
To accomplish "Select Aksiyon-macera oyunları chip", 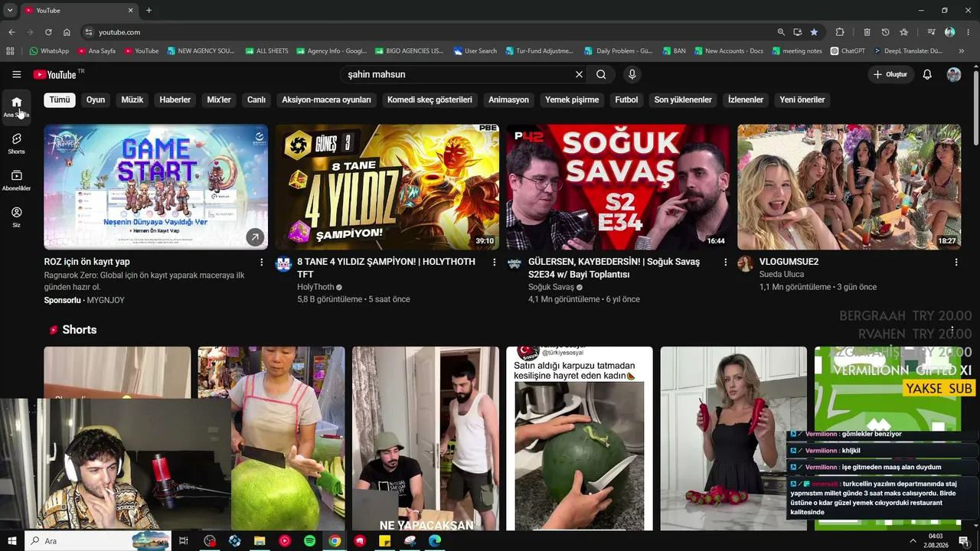I will 326,99.
